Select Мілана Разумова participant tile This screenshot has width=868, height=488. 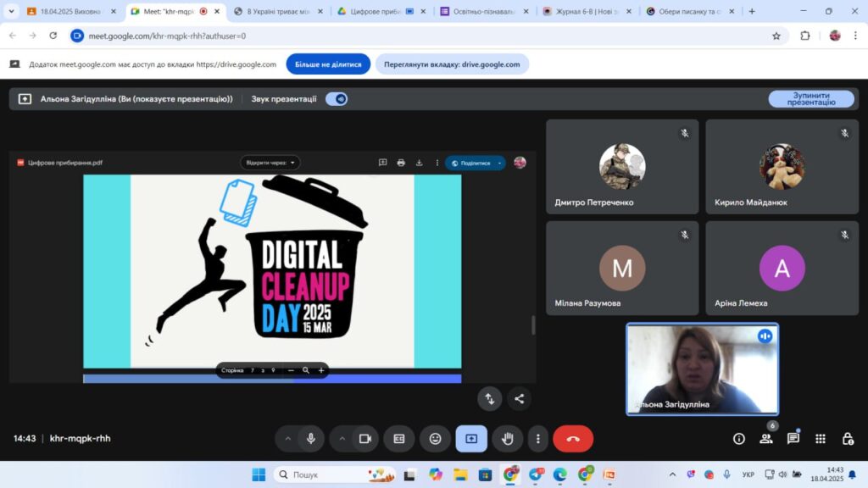point(622,269)
